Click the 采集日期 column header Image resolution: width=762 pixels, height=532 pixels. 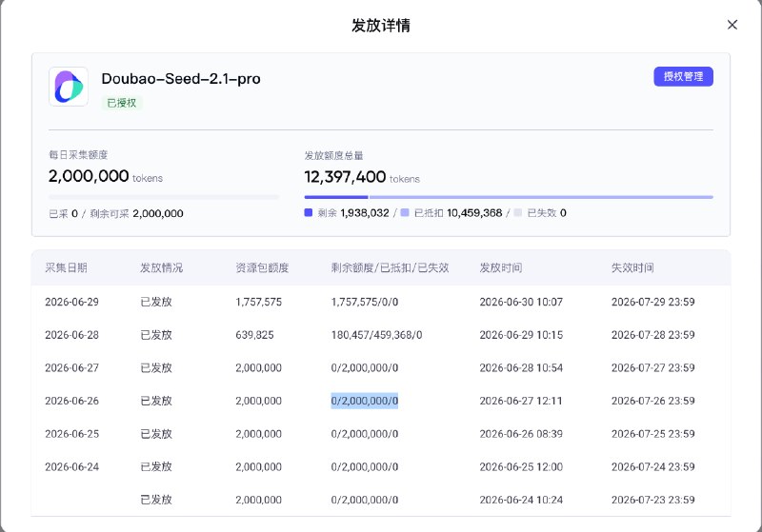[66, 268]
